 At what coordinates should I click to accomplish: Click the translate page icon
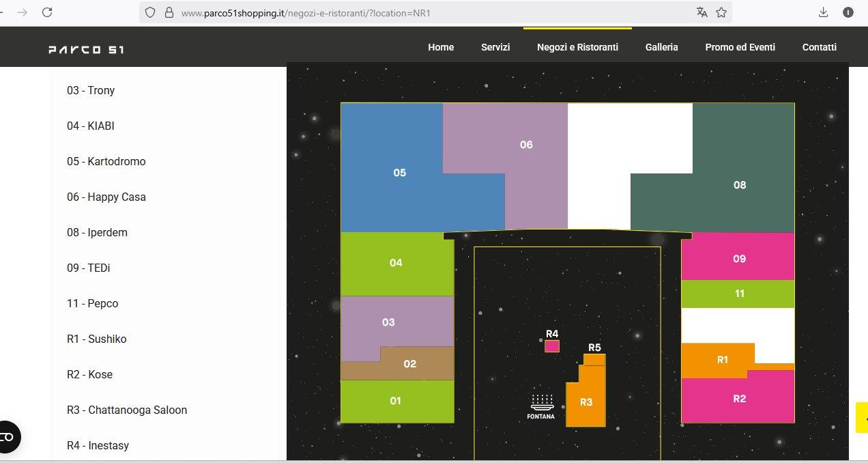(x=701, y=12)
